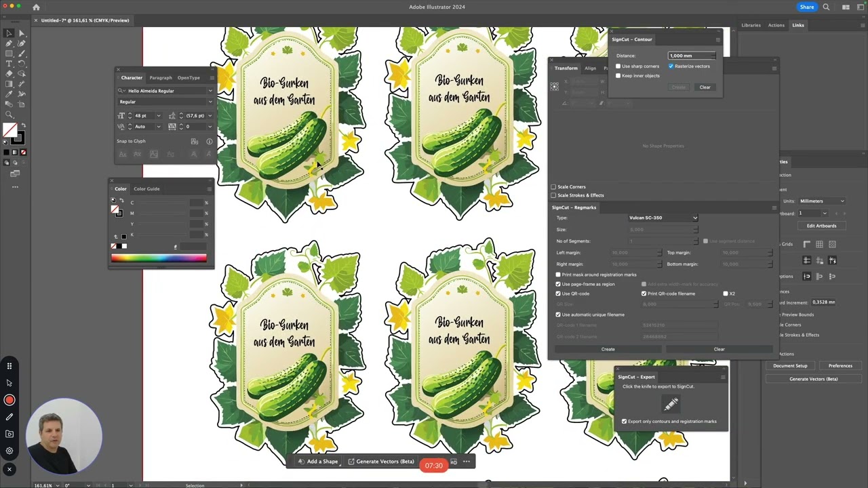The height and width of the screenshot is (488, 868).
Task: Click the knife icon in SignCut Export
Action: click(x=671, y=405)
